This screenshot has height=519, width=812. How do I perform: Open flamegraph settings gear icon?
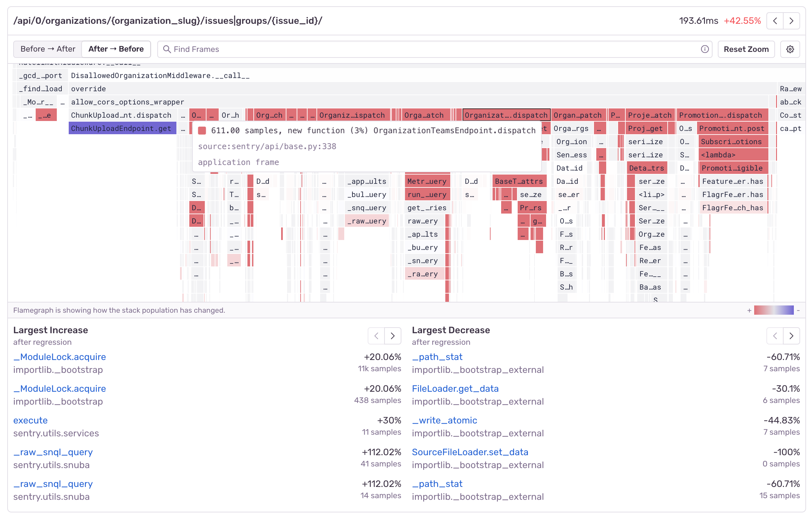coord(790,49)
